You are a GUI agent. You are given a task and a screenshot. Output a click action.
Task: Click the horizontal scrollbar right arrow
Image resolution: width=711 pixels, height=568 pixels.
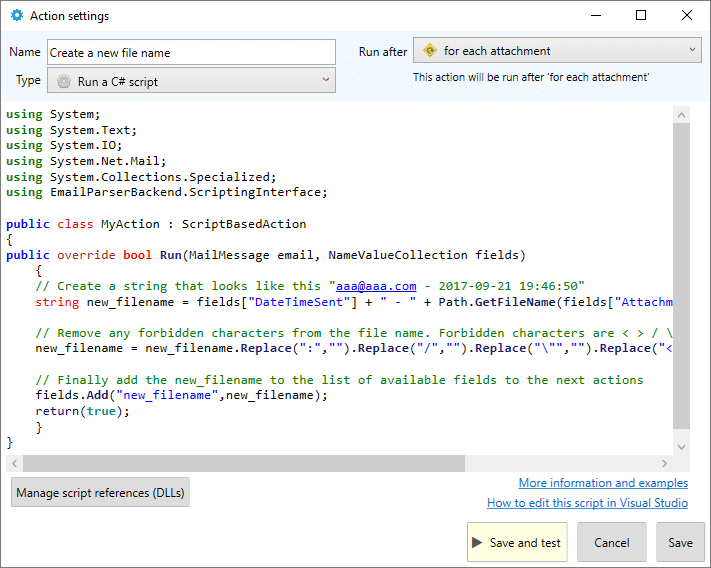(x=665, y=463)
